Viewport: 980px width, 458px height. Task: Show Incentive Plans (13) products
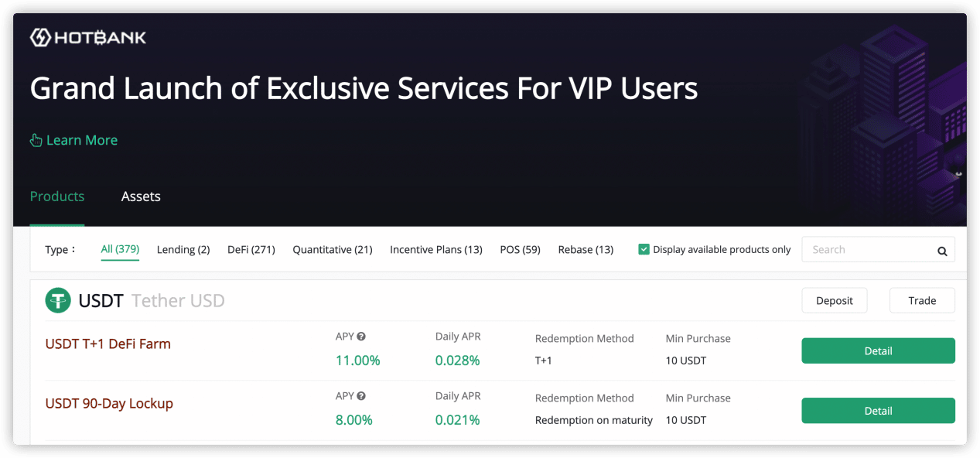coord(436,250)
